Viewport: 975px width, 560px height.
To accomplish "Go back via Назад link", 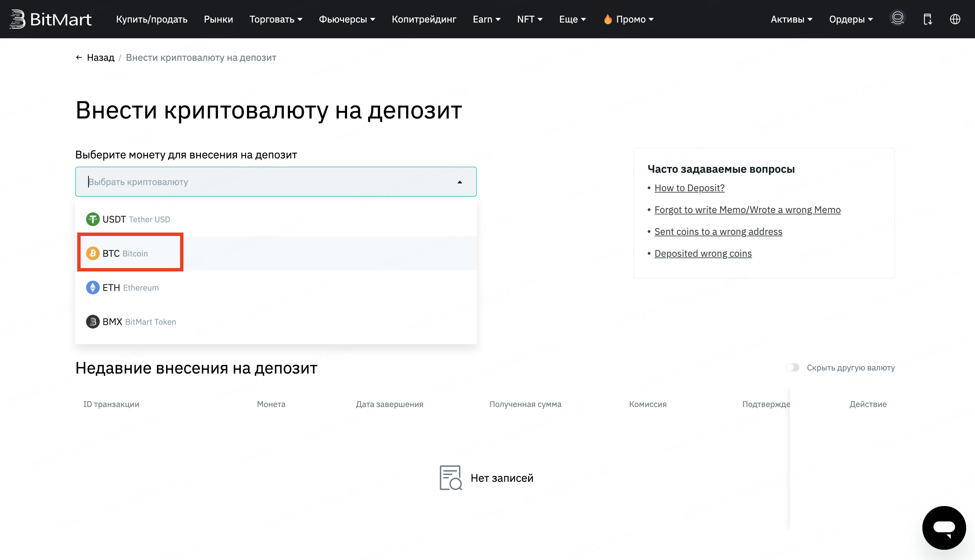I will click(100, 57).
